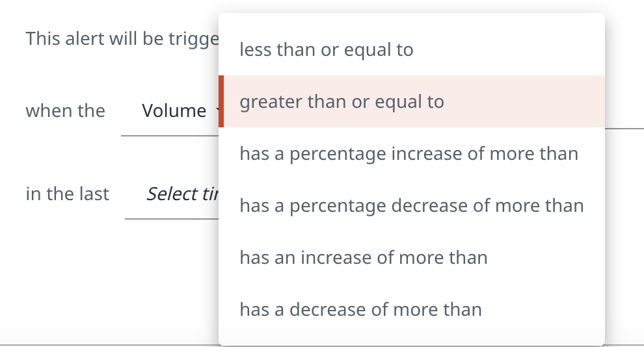
Task: Select "less than or equal to" option
Action: (326, 50)
